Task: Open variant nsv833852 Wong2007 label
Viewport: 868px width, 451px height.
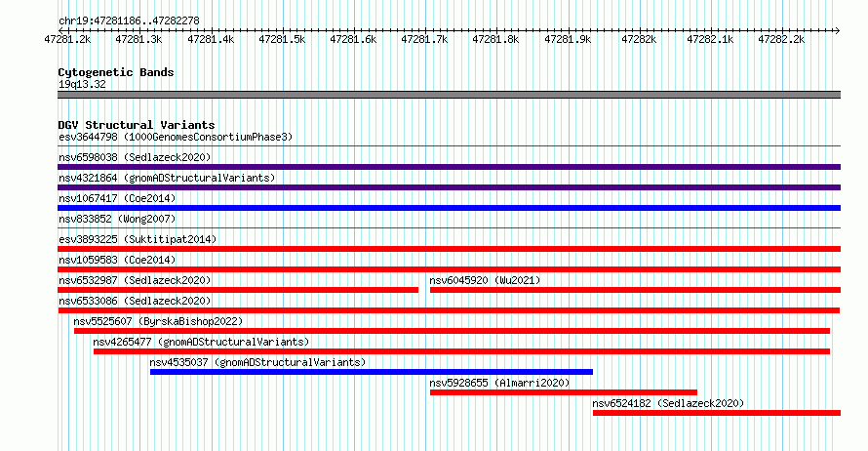Action: point(117,219)
